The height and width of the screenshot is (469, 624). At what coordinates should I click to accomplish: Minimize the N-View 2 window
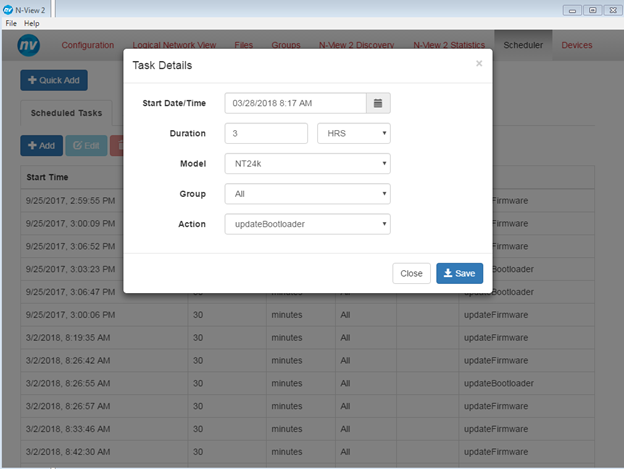point(572,10)
